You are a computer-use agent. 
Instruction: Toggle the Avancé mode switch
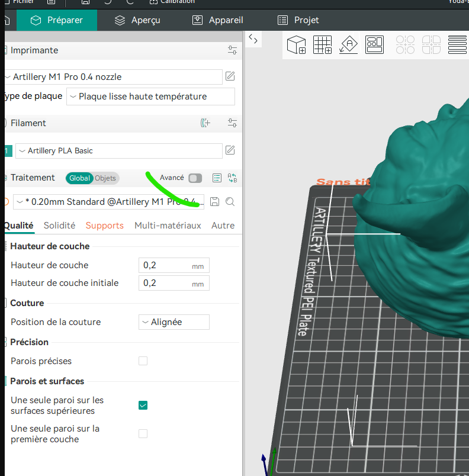(x=195, y=178)
